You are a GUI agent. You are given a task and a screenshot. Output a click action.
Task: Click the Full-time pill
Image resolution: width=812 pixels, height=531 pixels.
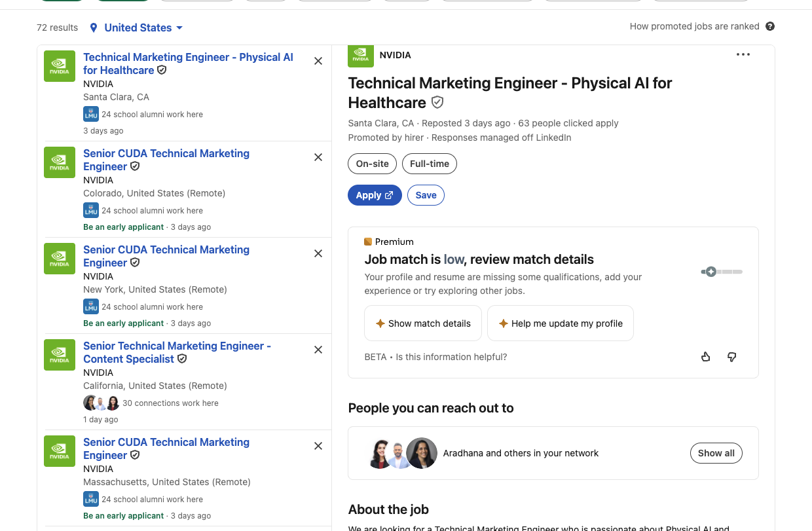click(430, 164)
